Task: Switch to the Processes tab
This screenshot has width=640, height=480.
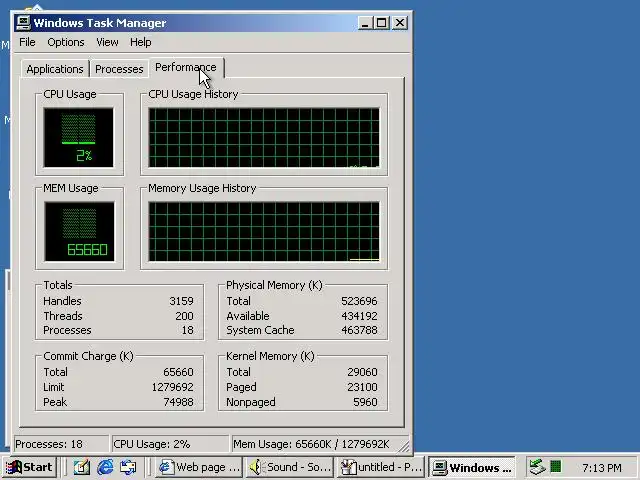Action: tap(119, 69)
